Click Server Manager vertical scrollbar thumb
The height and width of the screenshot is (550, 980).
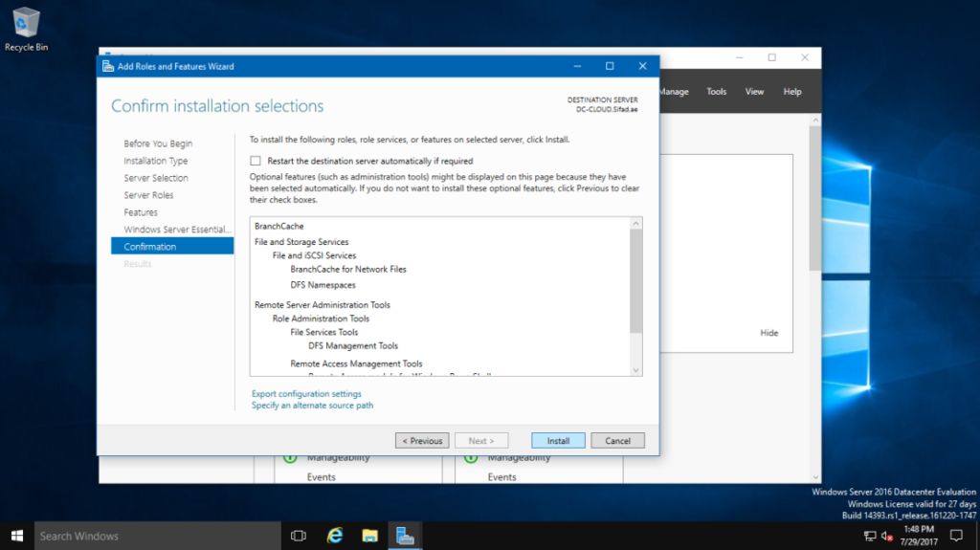click(815, 198)
